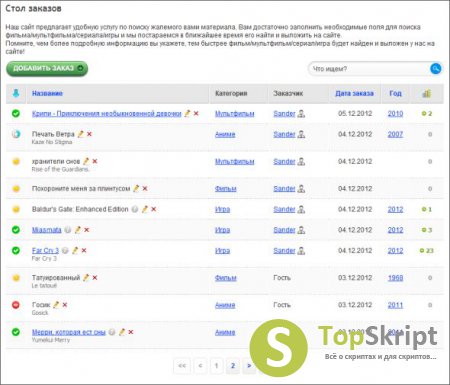The height and width of the screenshot is (385, 450).
Task: Delete the Госик order
Action: pyautogui.click(x=65, y=305)
